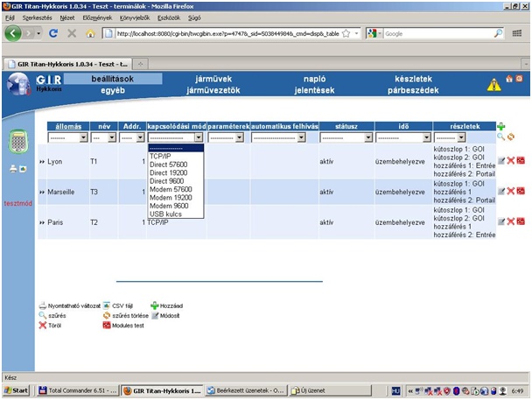Image resolution: width=532 pixels, height=400 pixels.
Task: Click the Firefox address bar URL
Action: pos(227,33)
